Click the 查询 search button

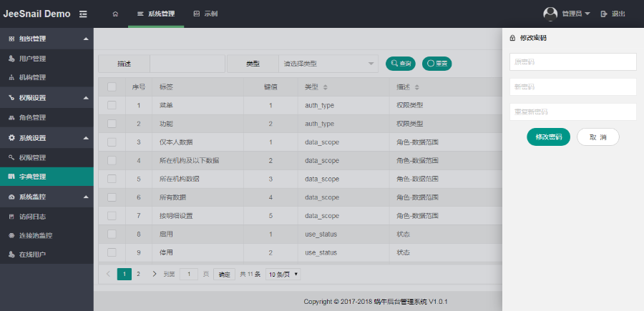tap(401, 64)
